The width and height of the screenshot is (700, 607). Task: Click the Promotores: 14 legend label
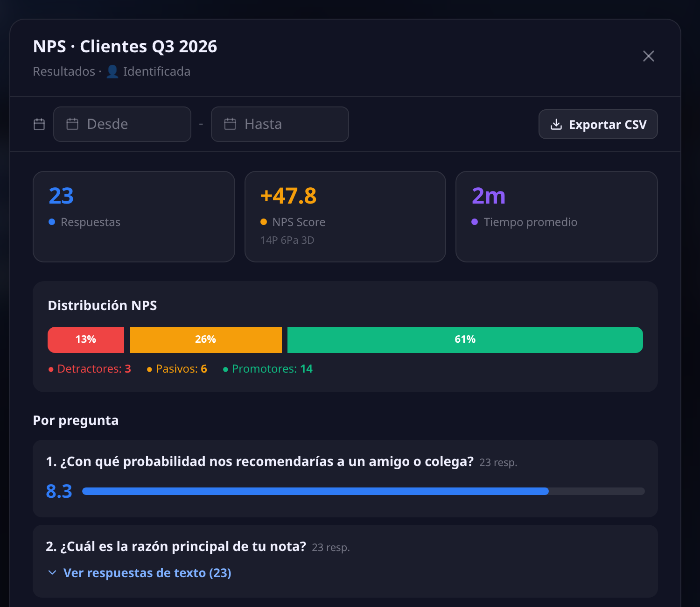pos(268,369)
